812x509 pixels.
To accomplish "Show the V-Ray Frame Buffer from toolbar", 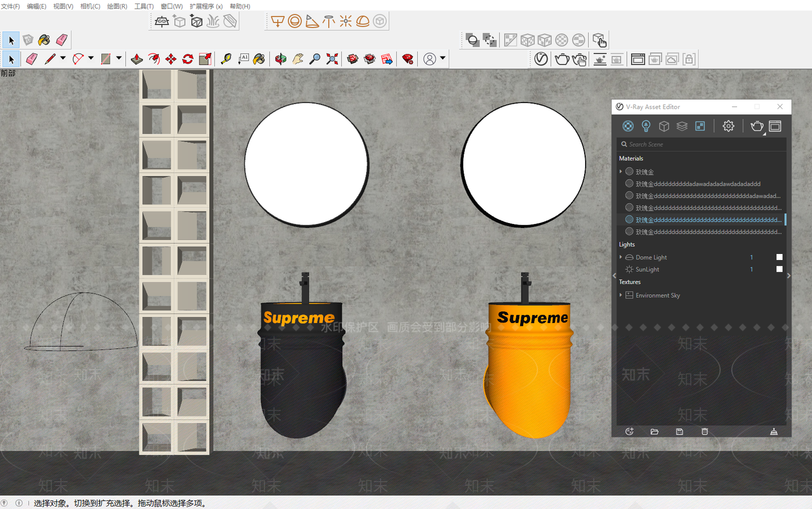I will point(638,59).
